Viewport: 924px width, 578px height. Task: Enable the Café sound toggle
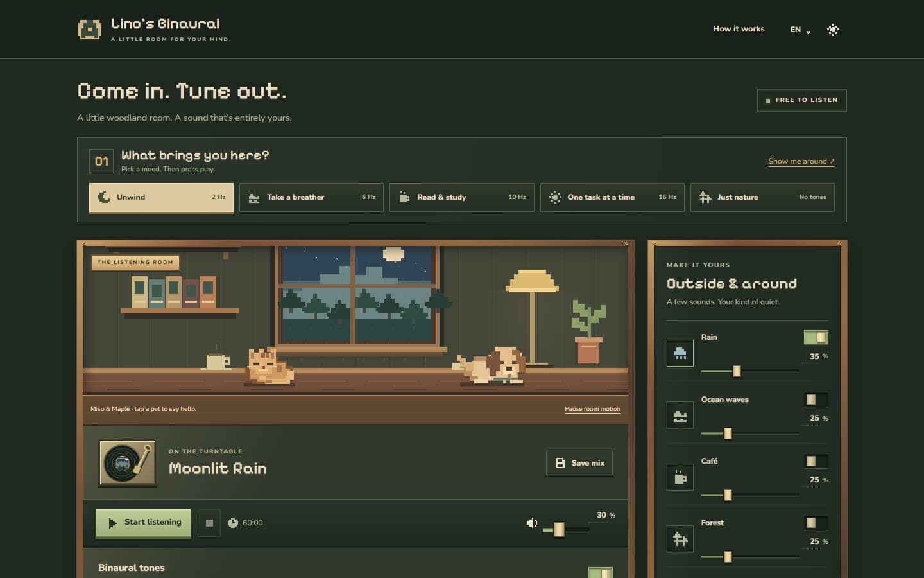(x=816, y=461)
